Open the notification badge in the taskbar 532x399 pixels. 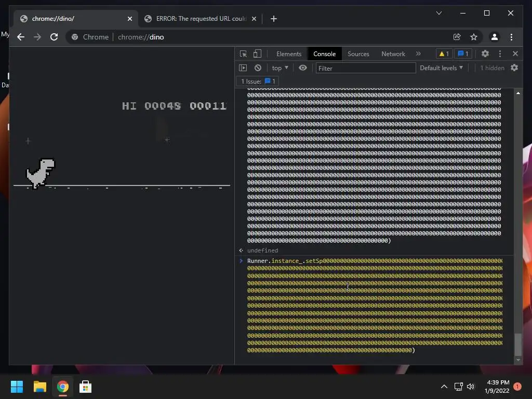click(517, 387)
